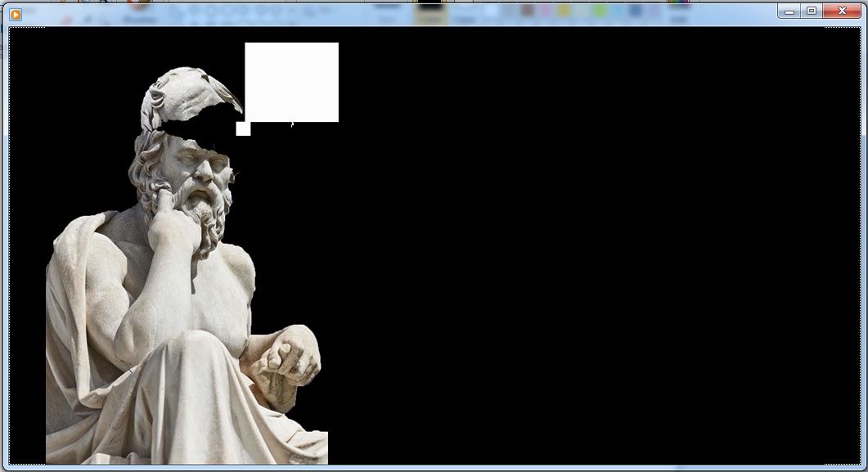Viewport: 868px width, 472px height.
Task: Minimize the media player window
Action: (x=789, y=11)
